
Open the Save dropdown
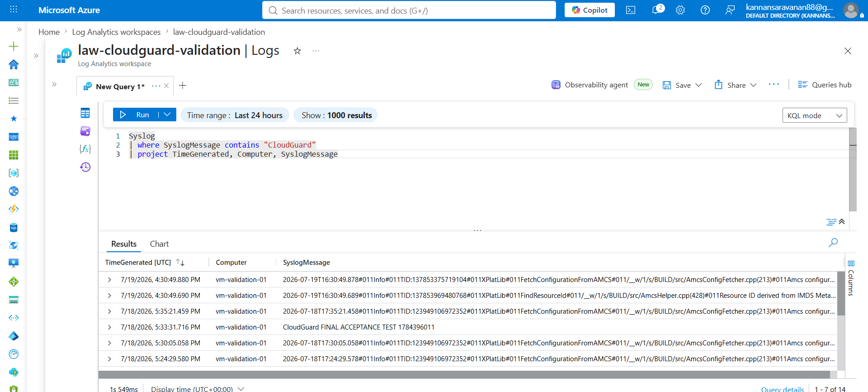(698, 85)
